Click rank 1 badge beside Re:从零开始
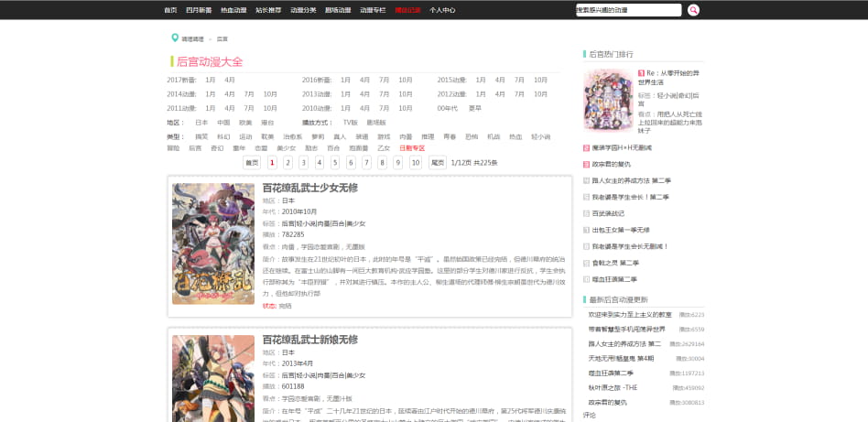 pos(641,73)
